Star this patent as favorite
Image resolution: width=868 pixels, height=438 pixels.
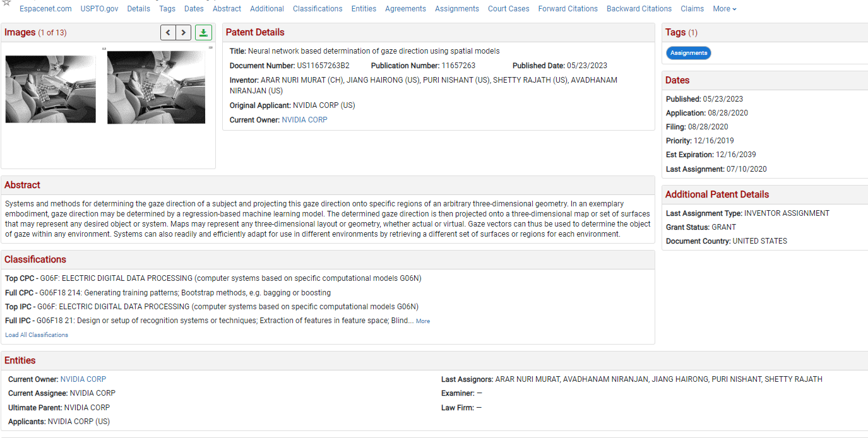pyautogui.click(x=6, y=3)
